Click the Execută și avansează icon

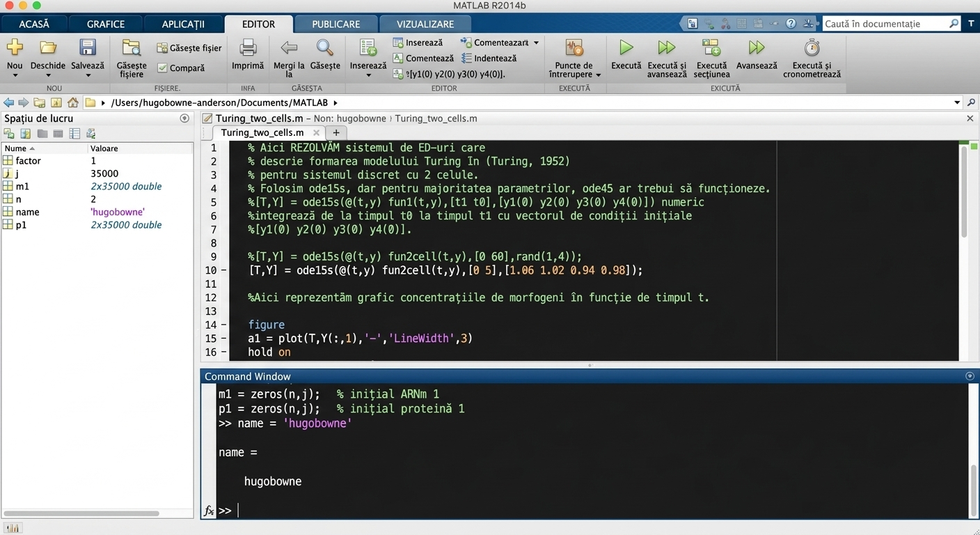pos(667,47)
